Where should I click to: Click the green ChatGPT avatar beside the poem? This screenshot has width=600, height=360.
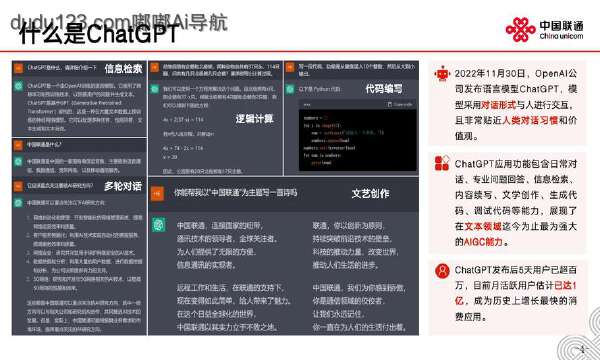tap(158, 225)
